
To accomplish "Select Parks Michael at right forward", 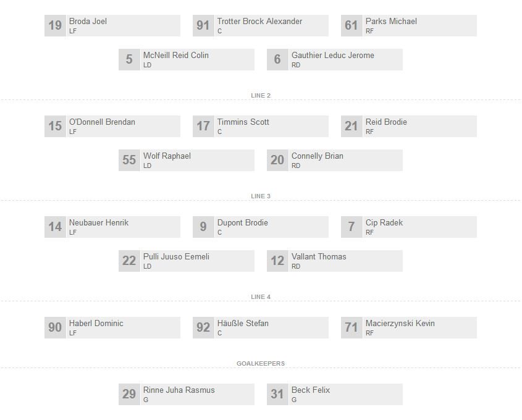I will click(408, 26).
